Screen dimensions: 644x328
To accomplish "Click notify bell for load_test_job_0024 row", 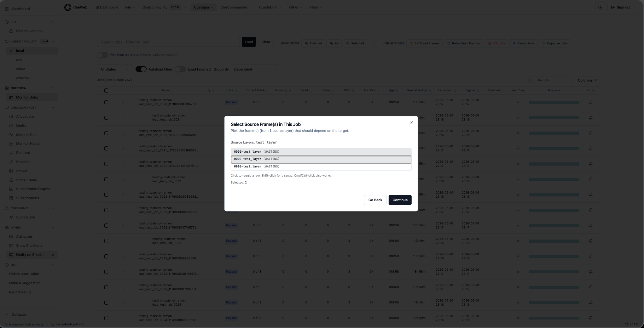I will click(x=591, y=303).
